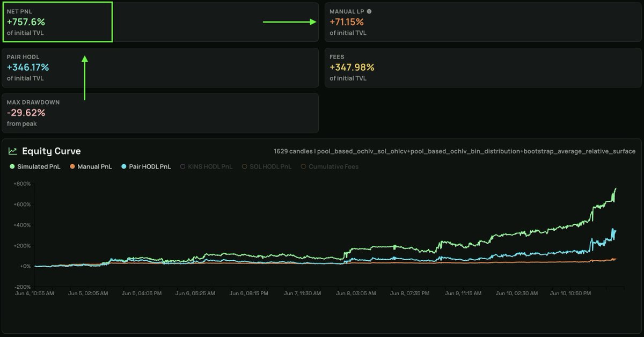This screenshot has width=644, height=337.
Task: Click the -200% y-axis label
Action: [23, 287]
